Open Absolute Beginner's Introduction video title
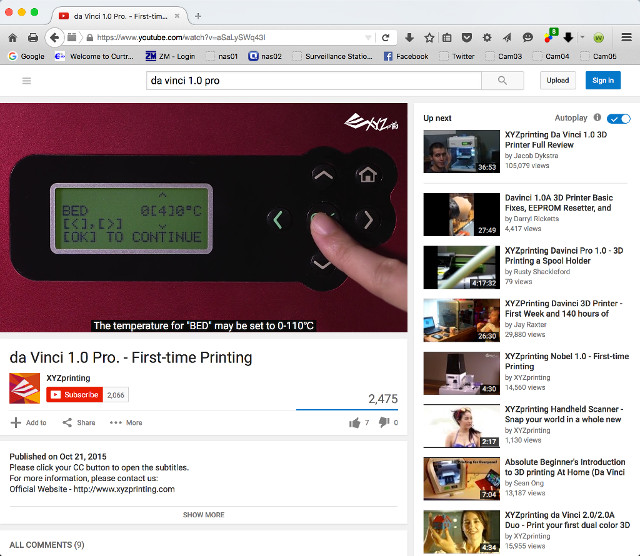The height and width of the screenshot is (556, 640). click(565, 467)
